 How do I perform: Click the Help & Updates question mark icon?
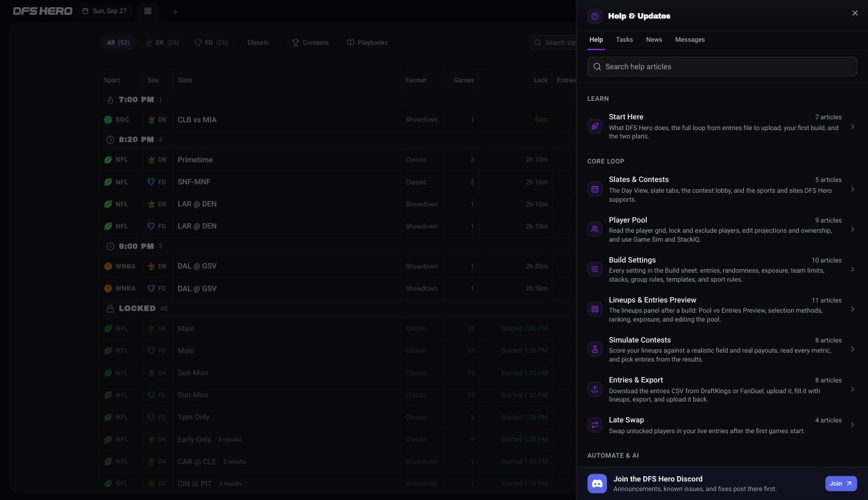pyautogui.click(x=594, y=16)
